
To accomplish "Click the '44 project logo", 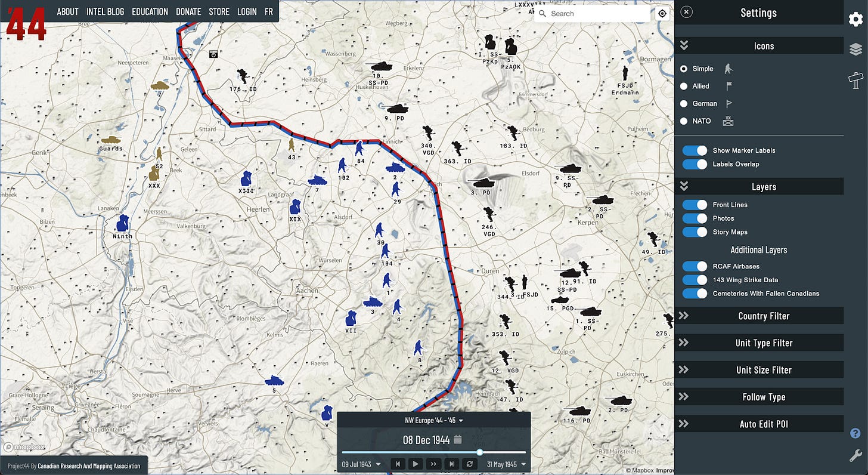I will click(26, 24).
